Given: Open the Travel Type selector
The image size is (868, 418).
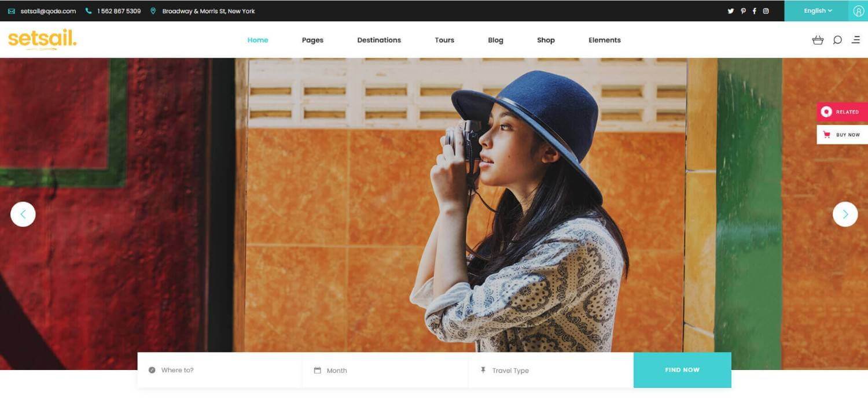Looking at the screenshot, I should click(x=509, y=370).
